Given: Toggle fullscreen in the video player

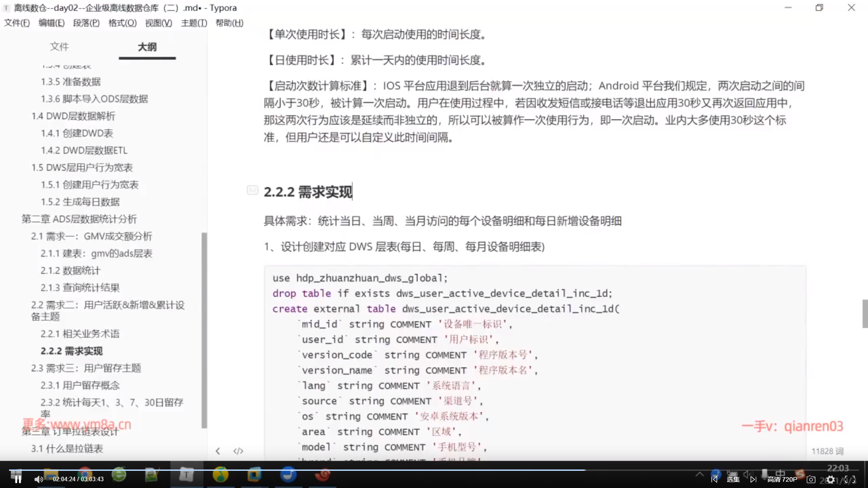Looking at the screenshot, I should pyautogui.click(x=850, y=479).
